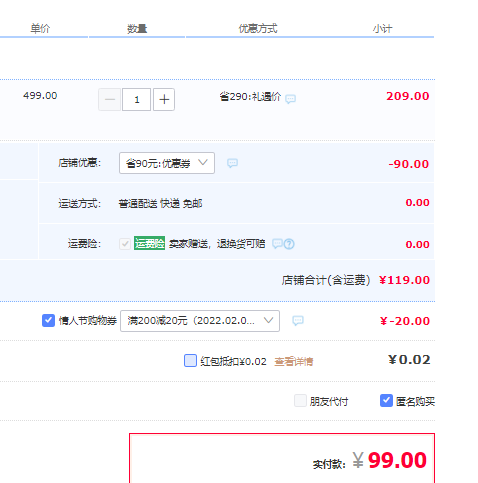Decrease quantity with the minus button
Screen dimensions: 478x483
tap(109, 99)
